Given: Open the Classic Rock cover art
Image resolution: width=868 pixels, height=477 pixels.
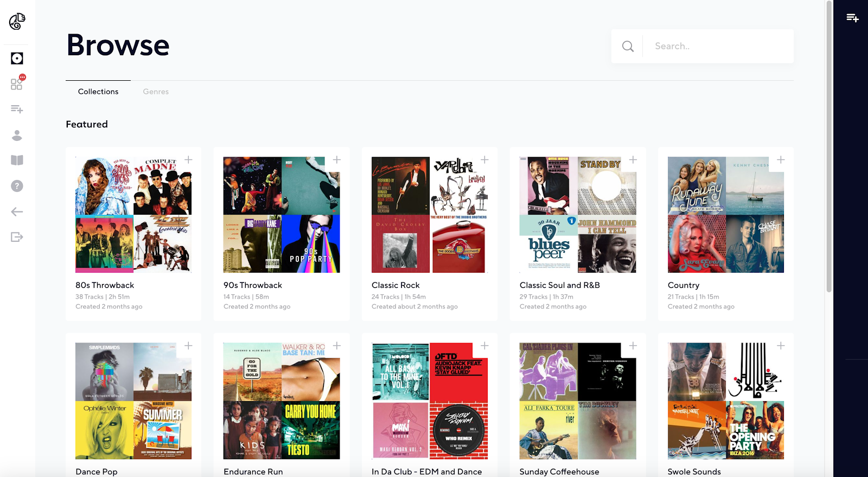Looking at the screenshot, I should [x=430, y=215].
